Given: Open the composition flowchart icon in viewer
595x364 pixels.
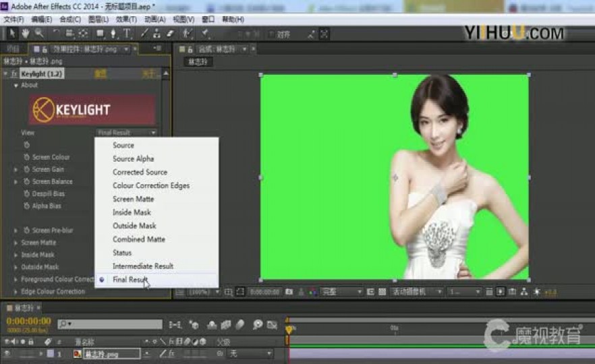Looking at the screenshot, I should click(524, 292).
